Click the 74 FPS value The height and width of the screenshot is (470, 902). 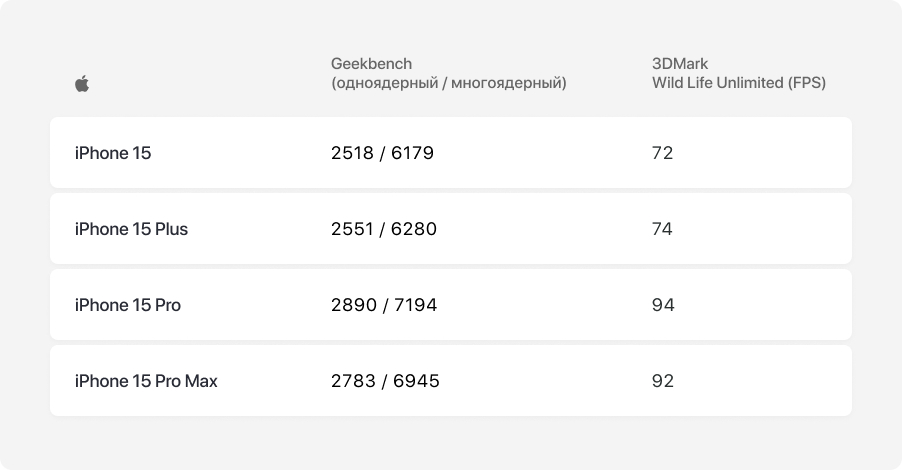[662, 229]
